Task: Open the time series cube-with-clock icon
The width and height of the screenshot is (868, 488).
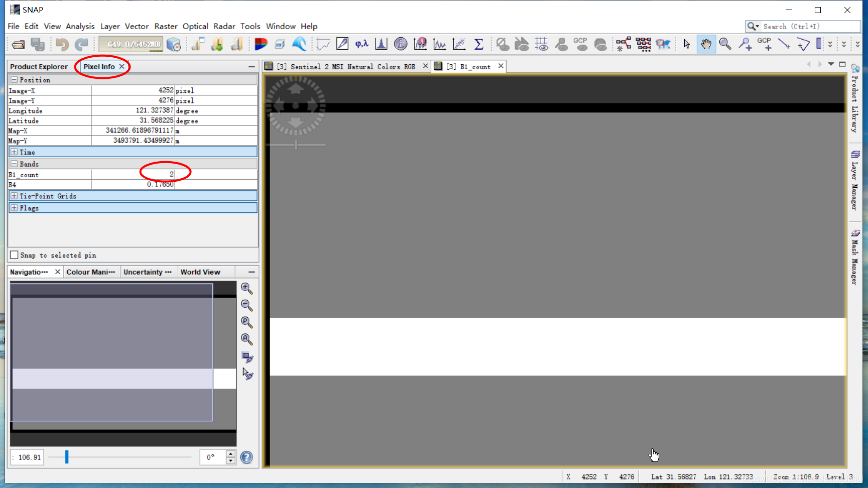Action: tap(174, 45)
